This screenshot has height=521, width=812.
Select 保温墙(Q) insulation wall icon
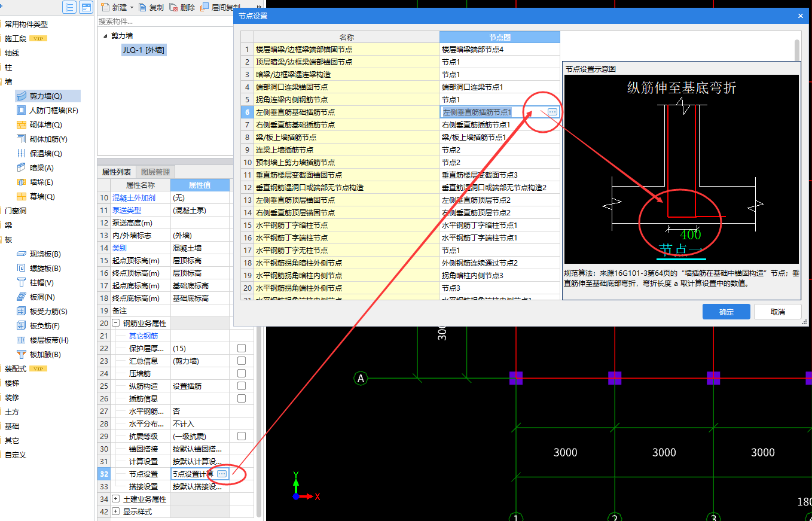point(22,153)
